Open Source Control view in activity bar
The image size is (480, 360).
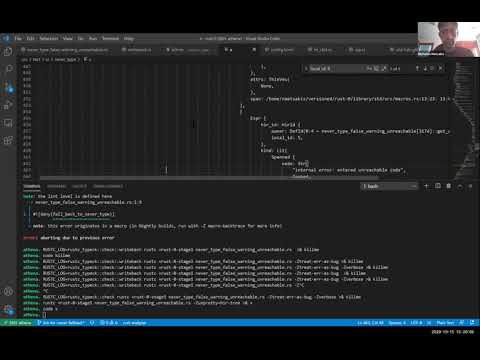[x=8, y=87]
